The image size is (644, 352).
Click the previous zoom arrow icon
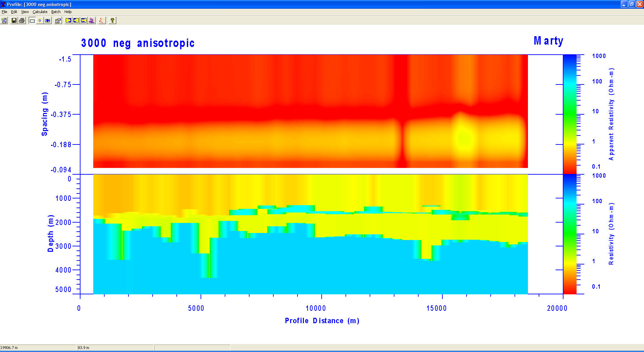48,20
